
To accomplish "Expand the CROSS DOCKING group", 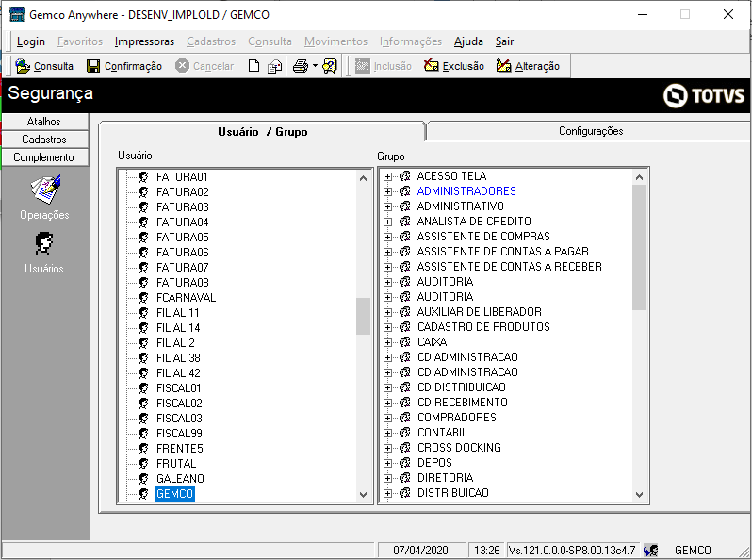I will (x=387, y=448).
